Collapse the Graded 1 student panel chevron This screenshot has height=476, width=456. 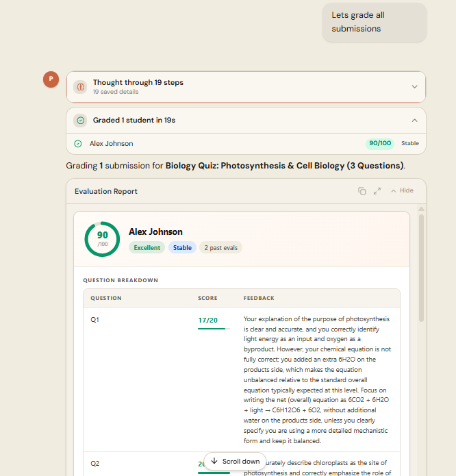coord(414,121)
